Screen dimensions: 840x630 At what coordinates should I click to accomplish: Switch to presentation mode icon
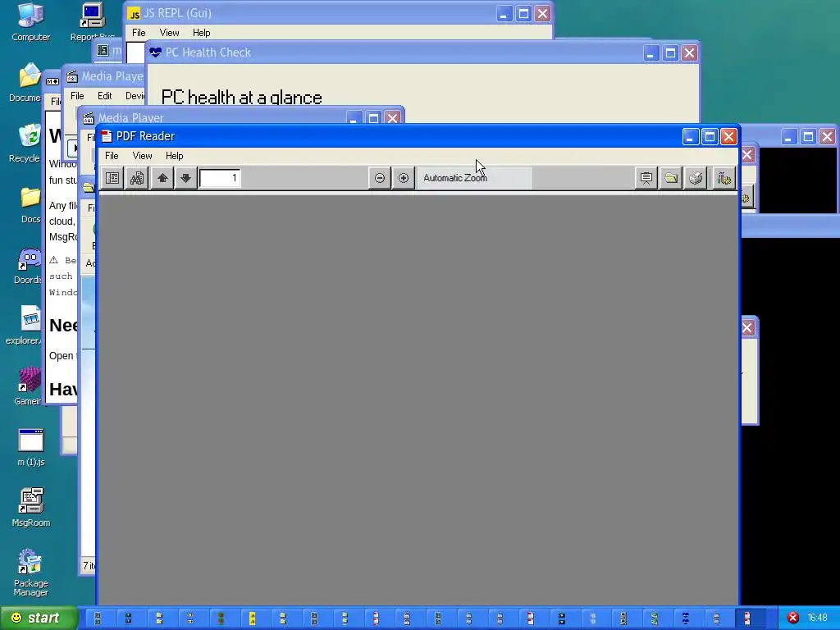pyautogui.click(x=646, y=178)
